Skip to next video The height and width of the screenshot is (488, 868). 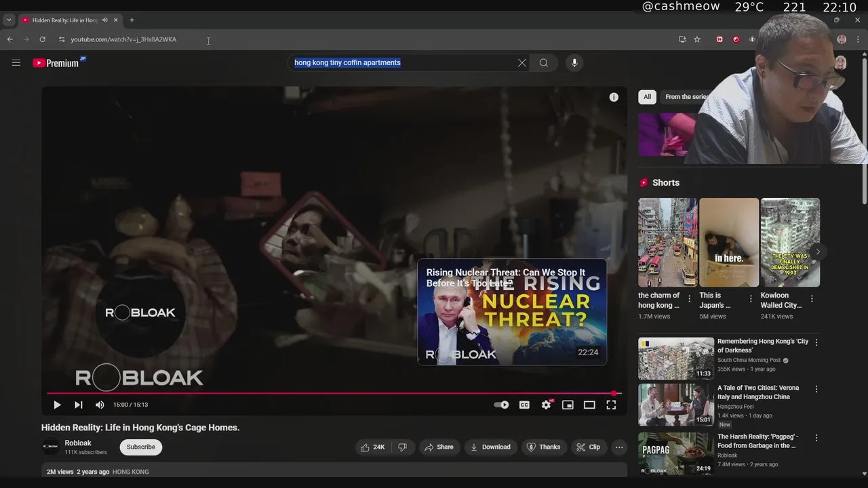click(x=79, y=405)
